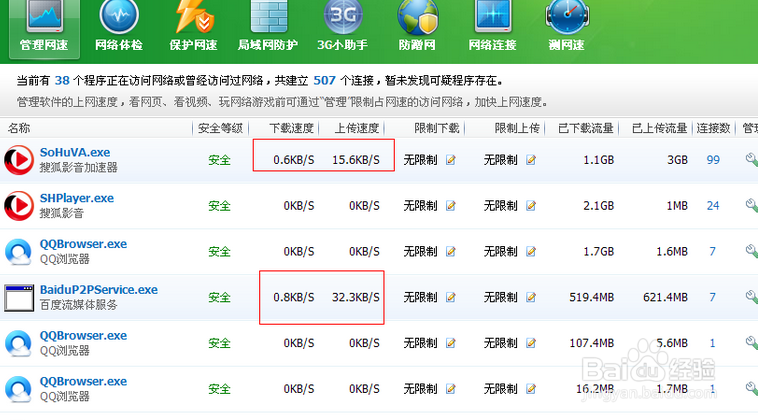This screenshot has height=420, width=758.
Task: Click the 38 programs count number
Action: pos(62,80)
